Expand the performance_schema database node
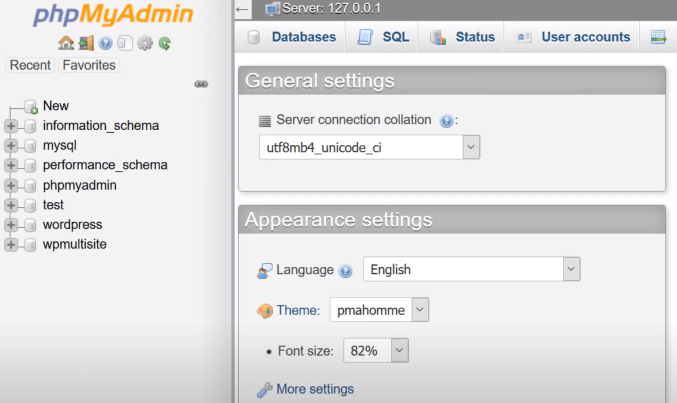This screenshot has height=403, width=677. [11, 165]
